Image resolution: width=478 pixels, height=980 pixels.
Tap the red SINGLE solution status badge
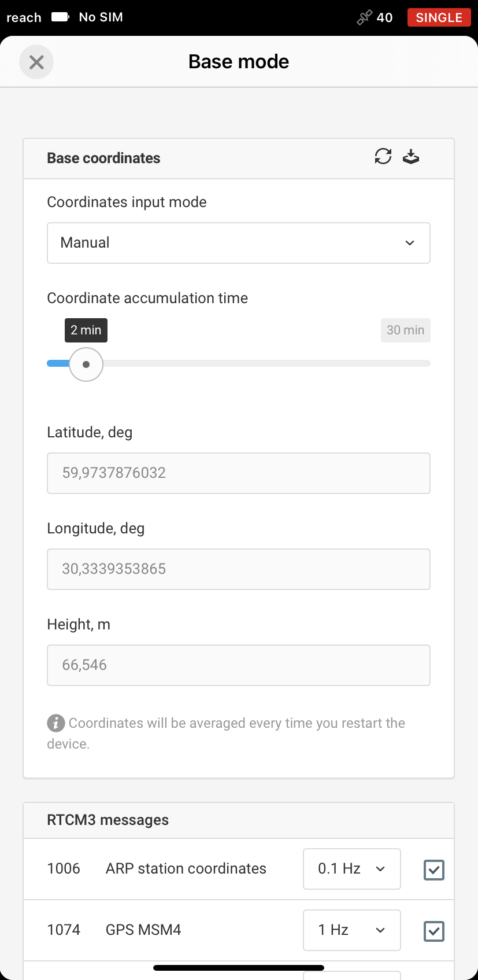(x=439, y=17)
